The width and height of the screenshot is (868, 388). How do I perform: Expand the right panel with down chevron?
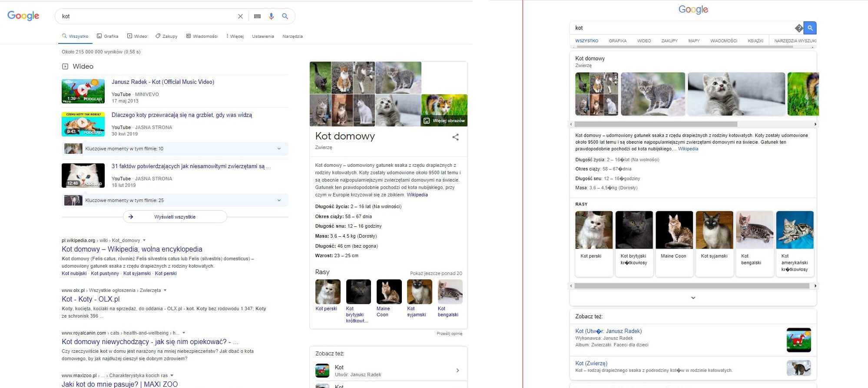[x=693, y=298]
